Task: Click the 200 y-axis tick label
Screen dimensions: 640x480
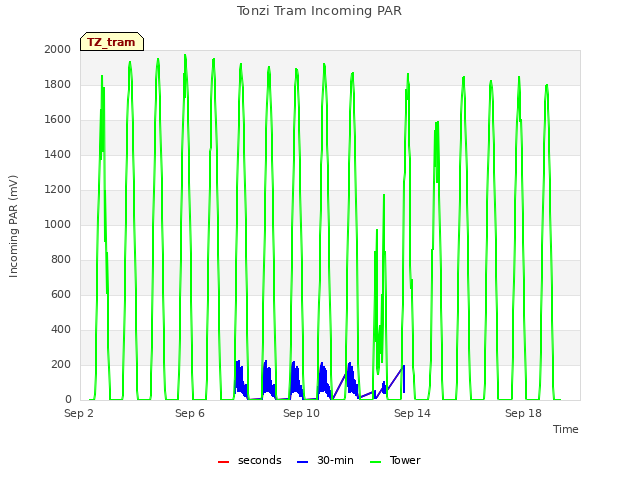Action: pyautogui.click(x=61, y=364)
